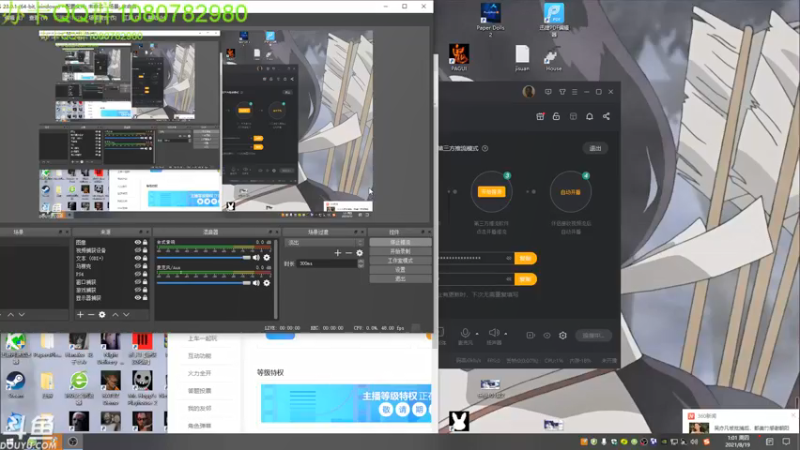The height and width of the screenshot is (450, 800).
Task: Toggle visibility eye of the 视频捕获设备 source
Action: (x=137, y=251)
